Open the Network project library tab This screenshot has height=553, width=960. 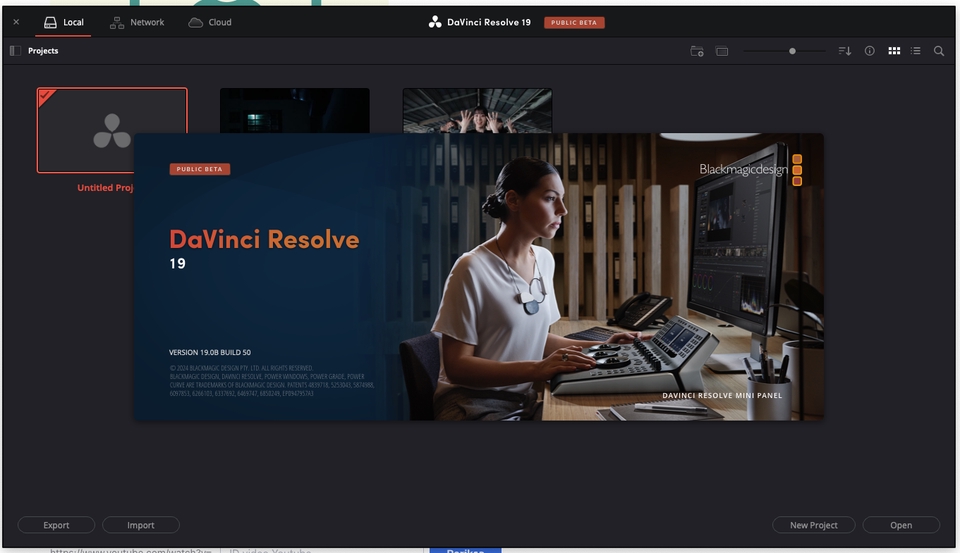(137, 22)
